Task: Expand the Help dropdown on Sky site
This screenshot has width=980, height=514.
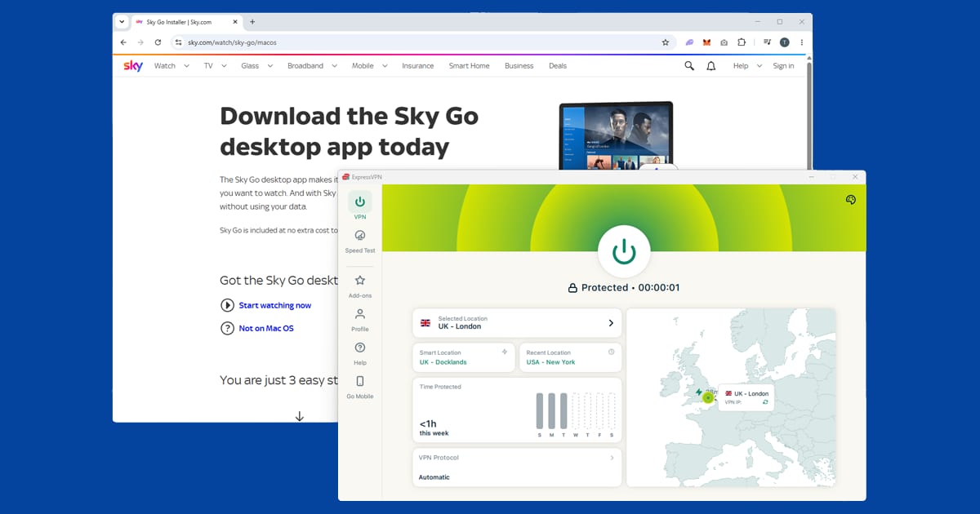Action: click(x=747, y=66)
